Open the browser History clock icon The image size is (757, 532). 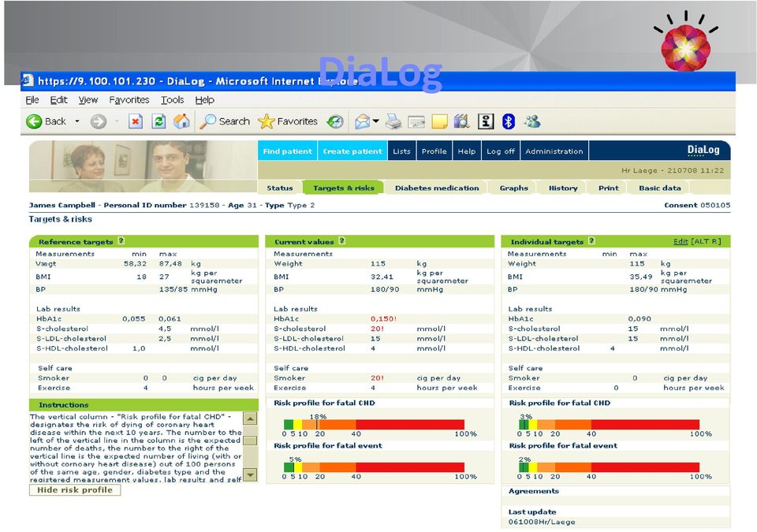coord(335,121)
